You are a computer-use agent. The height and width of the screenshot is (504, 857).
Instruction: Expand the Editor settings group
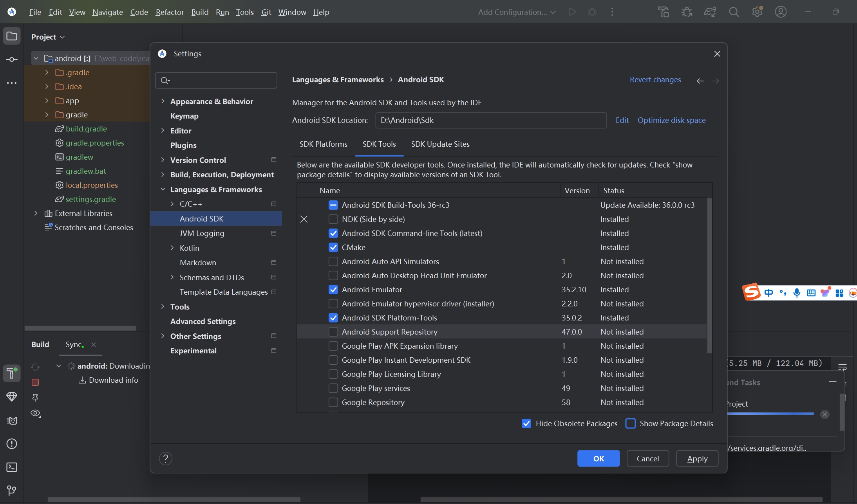coord(163,131)
